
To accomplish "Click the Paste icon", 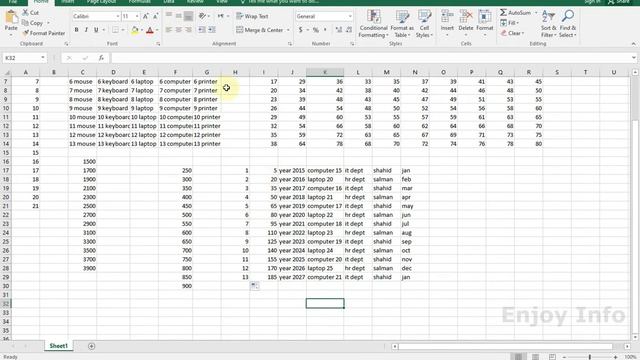I will click(x=11, y=18).
